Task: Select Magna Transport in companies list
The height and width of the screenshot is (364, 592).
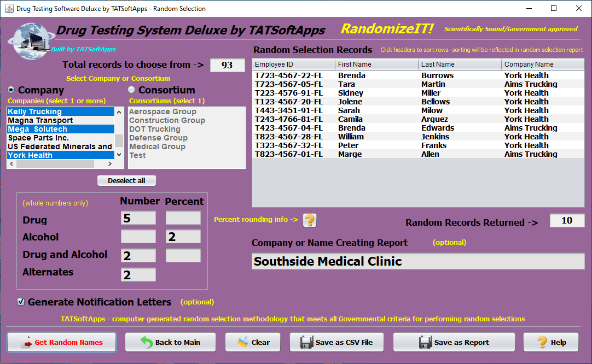Action: coord(60,120)
